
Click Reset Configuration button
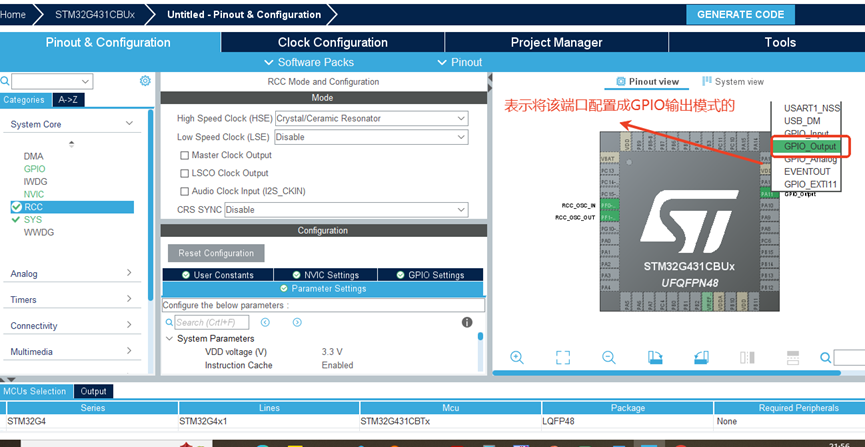(x=216, y=253)
